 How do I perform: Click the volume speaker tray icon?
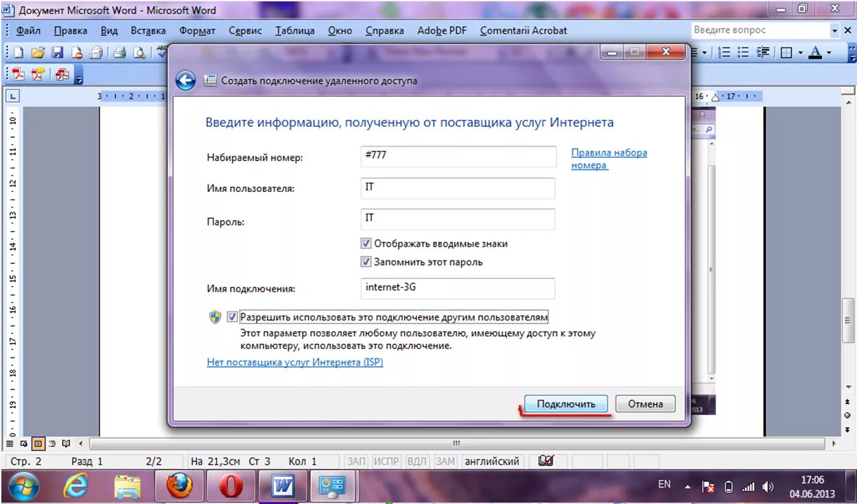point(768,487)
